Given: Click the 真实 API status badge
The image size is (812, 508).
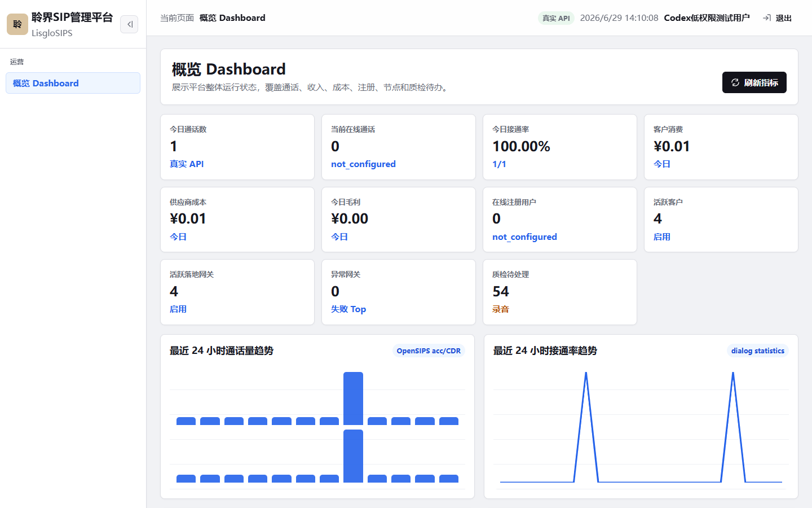Looking at the screenshot, I should click(556, 18).
